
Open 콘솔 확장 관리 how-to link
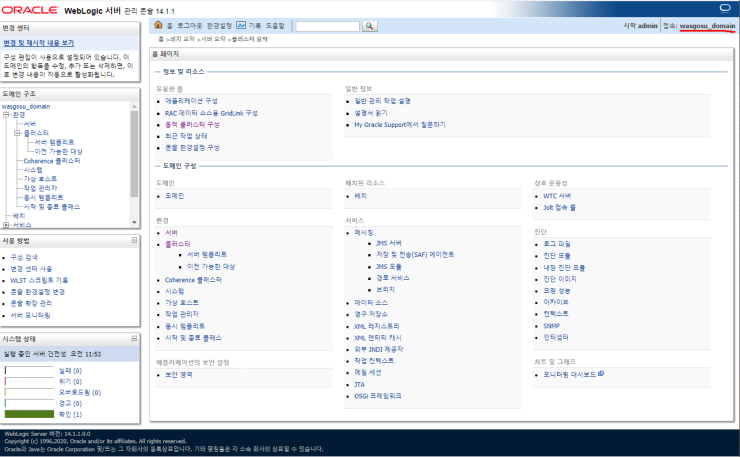31,304
